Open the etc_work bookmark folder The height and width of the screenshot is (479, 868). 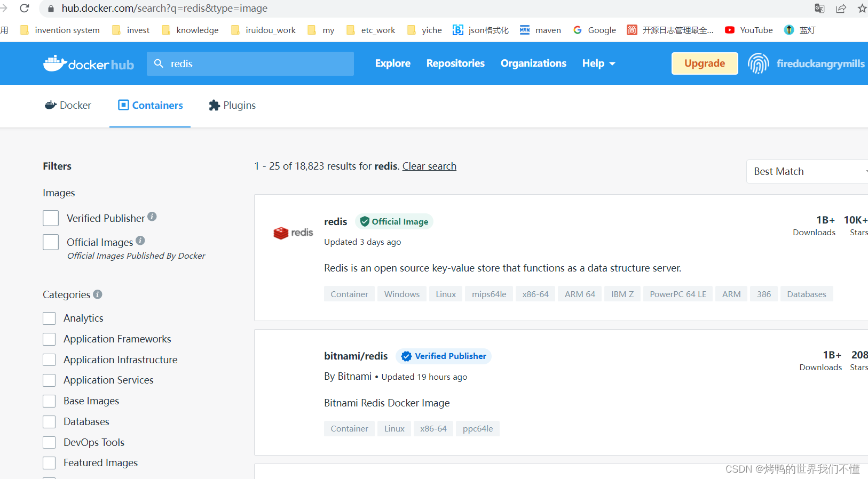click(x=371, y=30)
